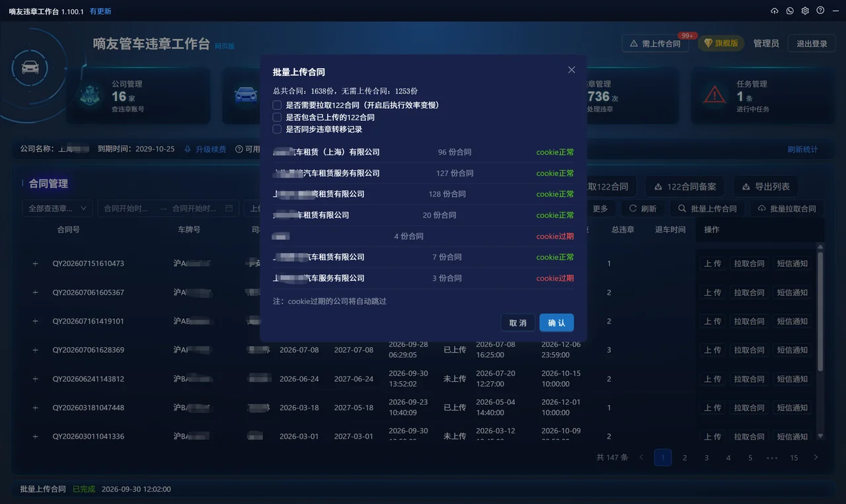The width and height of the screenshot is (846, 504).
Task: Open the settings gear icon in title bar
Action: (805, 11)
